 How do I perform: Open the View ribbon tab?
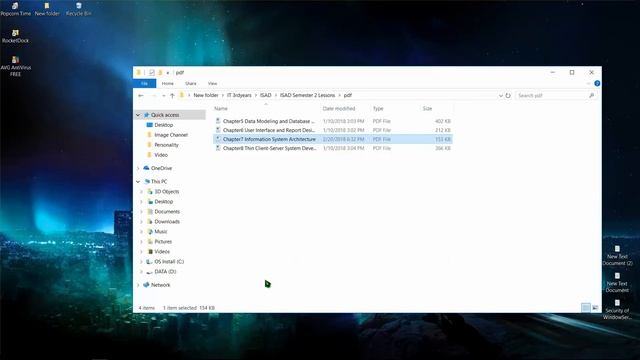[212, 83]
